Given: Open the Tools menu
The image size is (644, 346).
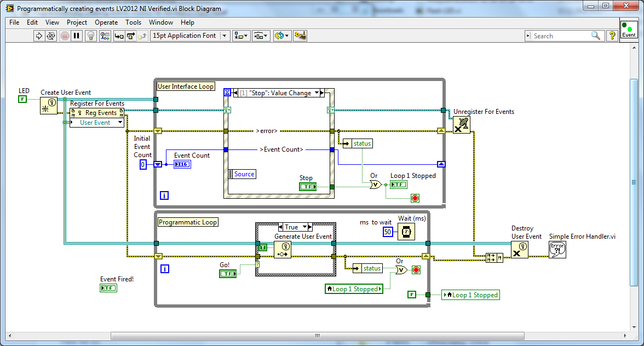Looking at the screenshot, I should pos(134,22).
